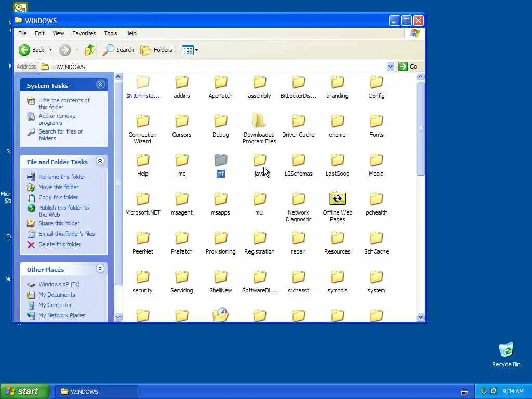532x399 pixels.
Task: Collapse the Other Places panel
Action: [100, 269]
